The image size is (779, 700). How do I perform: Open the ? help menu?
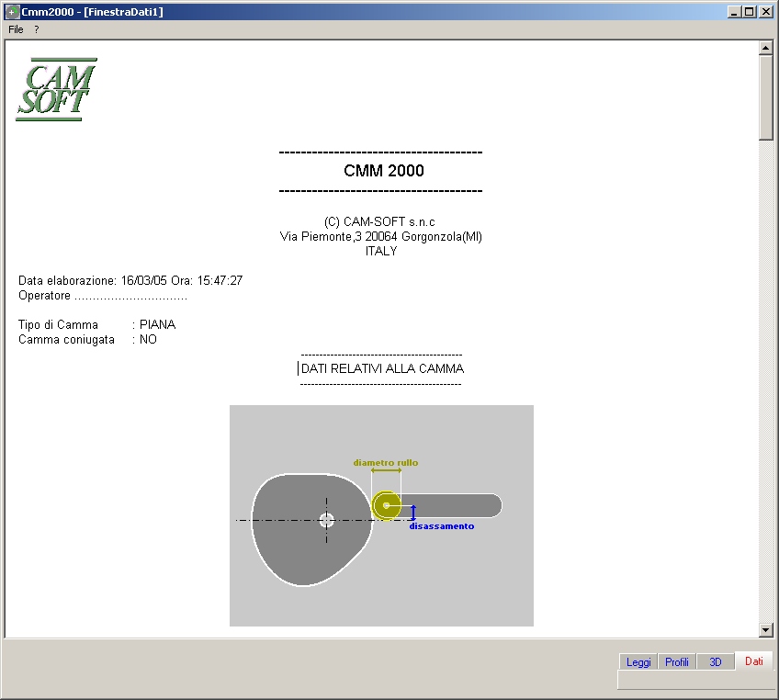click(x=36, y=29)
